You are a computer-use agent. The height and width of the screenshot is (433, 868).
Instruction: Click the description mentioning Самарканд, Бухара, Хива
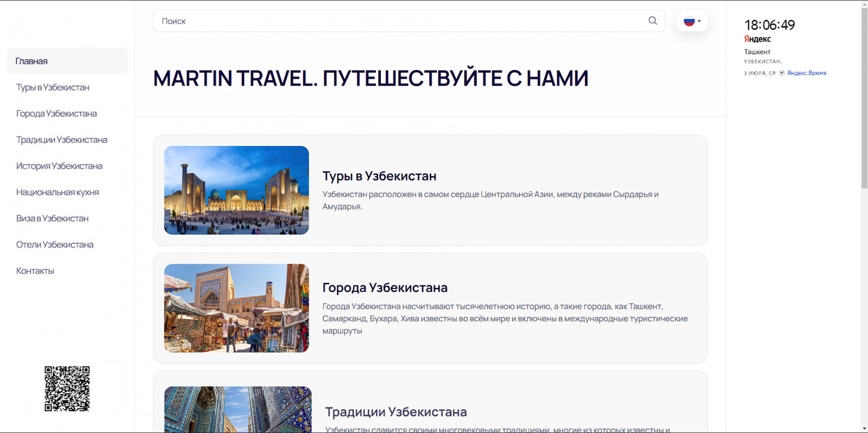point(505,319)
